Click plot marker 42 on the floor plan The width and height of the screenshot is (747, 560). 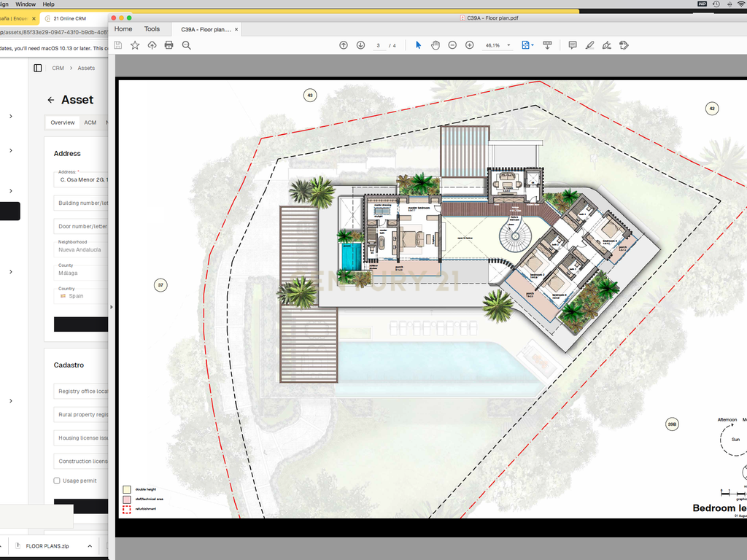pyautogui.click(x=712, y=109)
